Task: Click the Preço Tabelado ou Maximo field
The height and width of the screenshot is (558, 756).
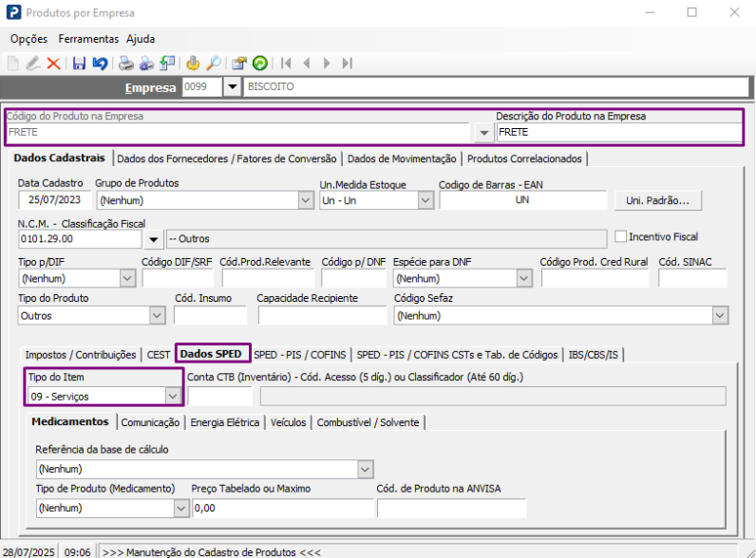Action: pos(281,509)
